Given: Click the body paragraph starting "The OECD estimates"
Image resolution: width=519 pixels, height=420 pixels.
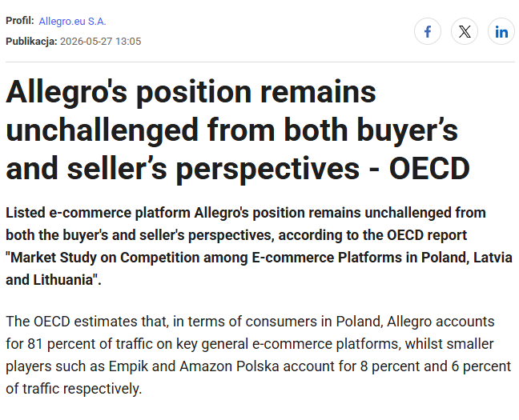Looking at the screenshot, I should (259, 355).
